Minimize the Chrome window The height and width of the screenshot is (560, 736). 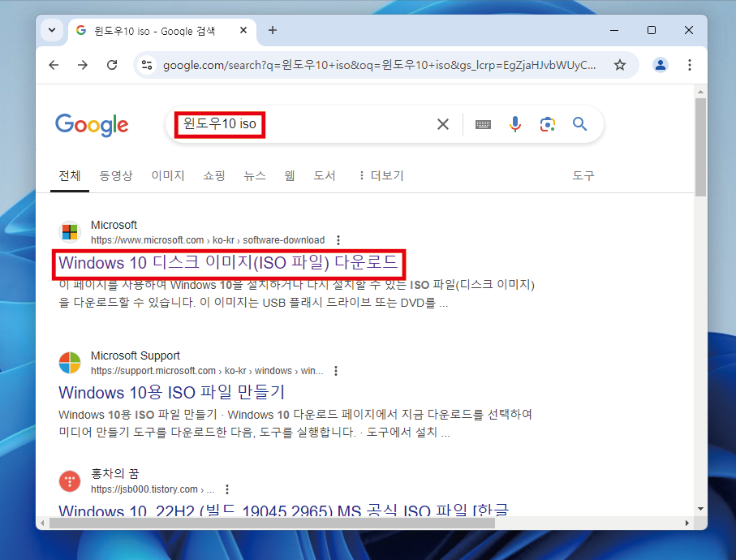click(x=614, y=30)
